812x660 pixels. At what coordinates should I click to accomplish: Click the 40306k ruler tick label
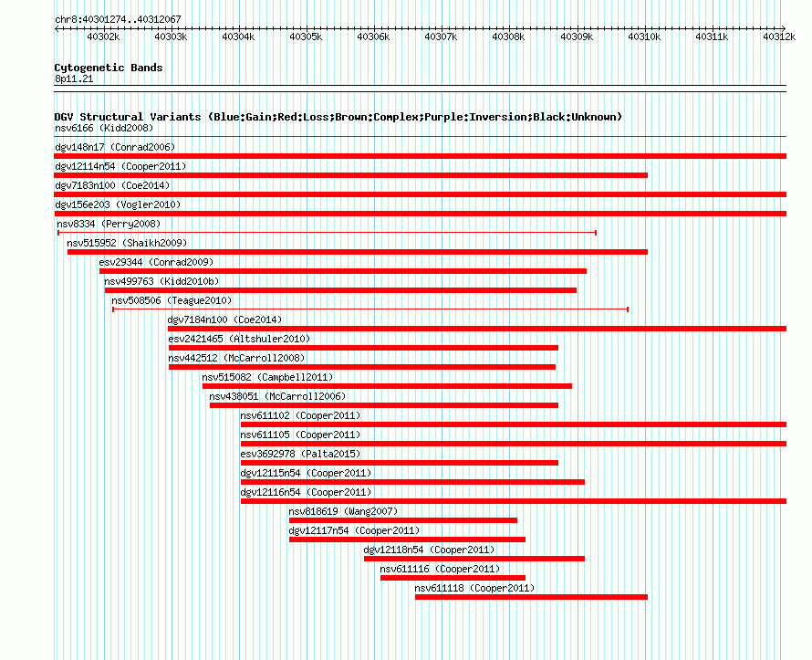373,37
